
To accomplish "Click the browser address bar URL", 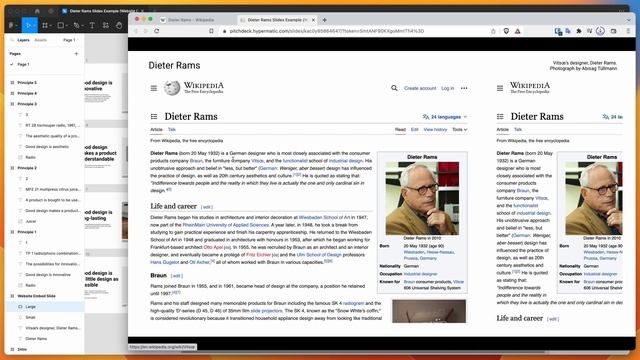I will [327, 31].
